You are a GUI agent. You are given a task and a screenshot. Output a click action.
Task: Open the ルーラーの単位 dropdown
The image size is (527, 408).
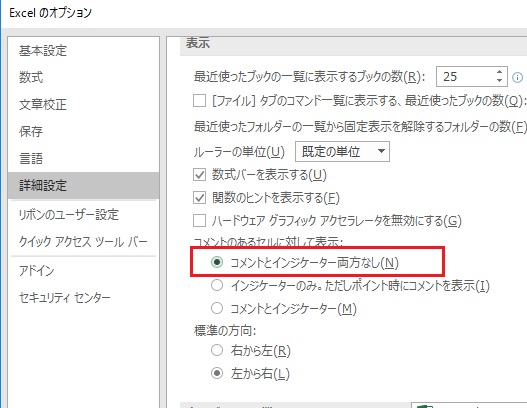(x=342, y=152)
